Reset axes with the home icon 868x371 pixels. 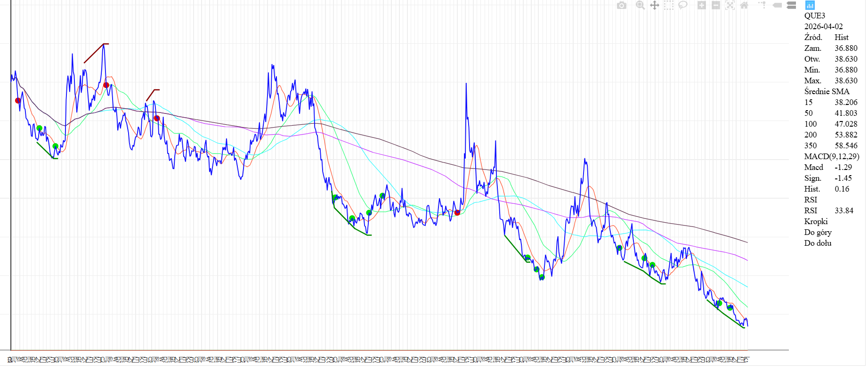(x=744, y=5)
